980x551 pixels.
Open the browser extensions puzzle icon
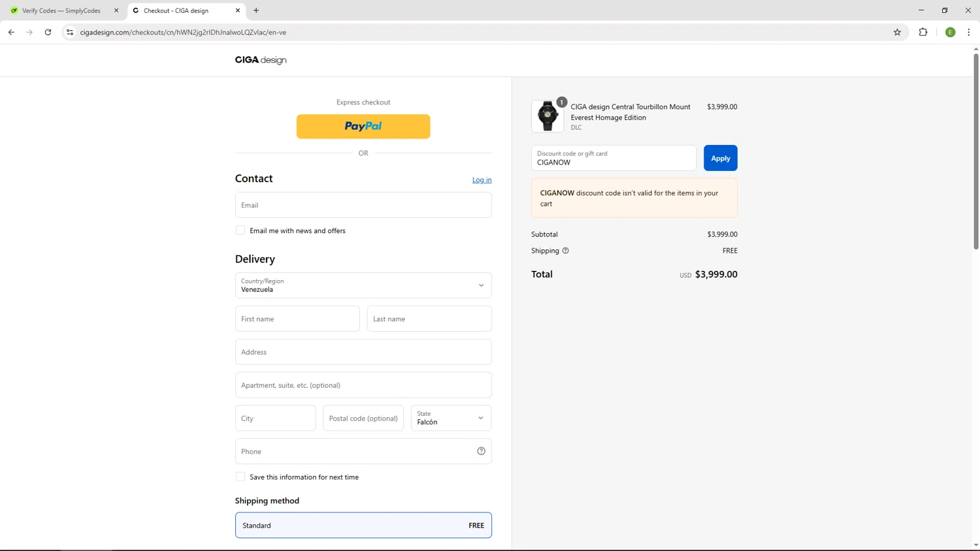[923, 32]
